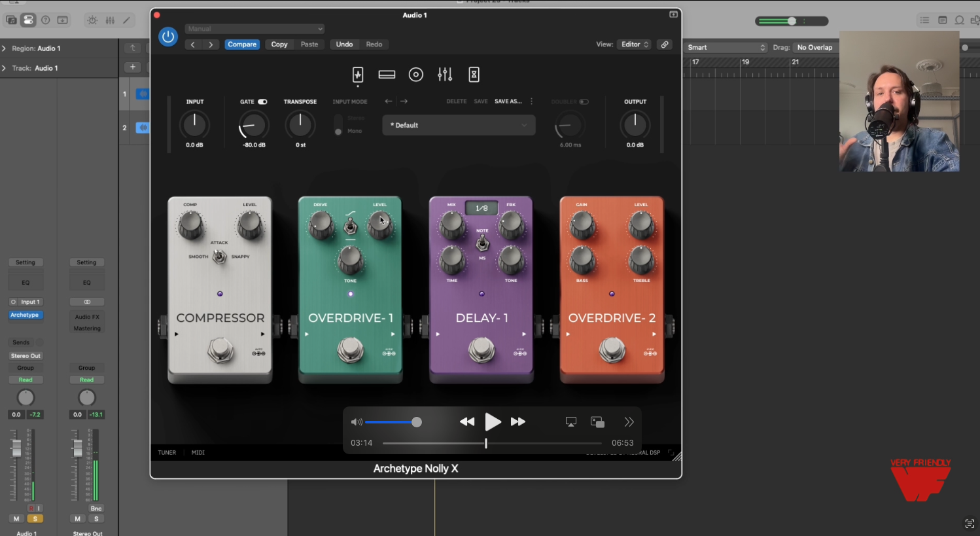
Task: Click the Delay-1 1/8 note display
Action: [481, 208]
